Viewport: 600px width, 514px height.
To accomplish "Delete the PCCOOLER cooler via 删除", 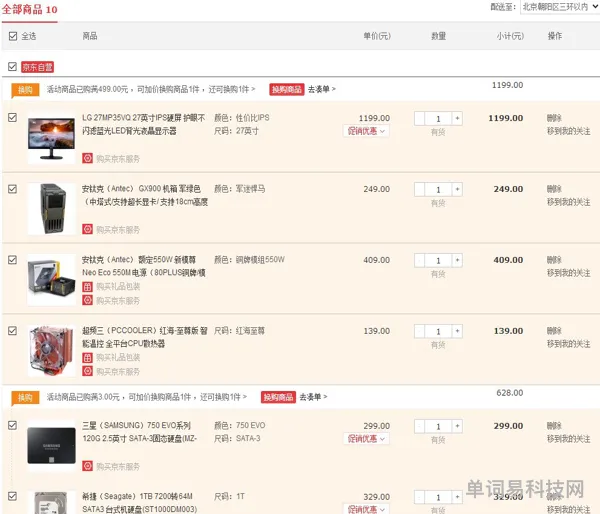I will coord(554,331).
